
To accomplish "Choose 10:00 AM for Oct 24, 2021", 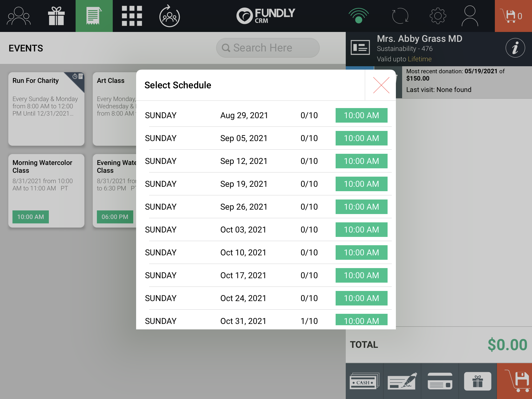I will tap(361, 298).
